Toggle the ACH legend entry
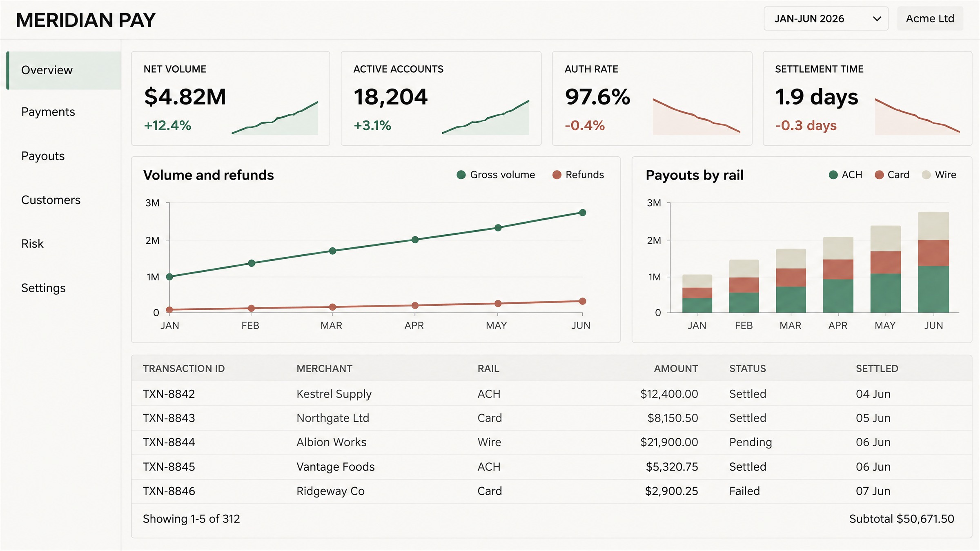This screenshot has width=980, height=551. pyautogui.click(x=846, y=175)
